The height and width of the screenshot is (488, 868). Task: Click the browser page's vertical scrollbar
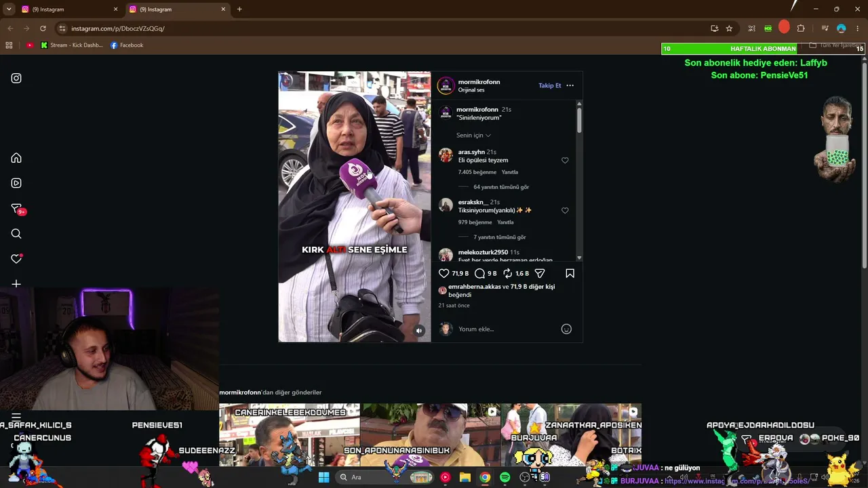[865, 166]
